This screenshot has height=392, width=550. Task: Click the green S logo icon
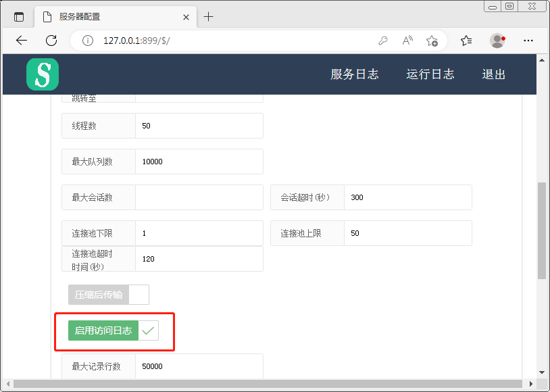tap(43, 74)
